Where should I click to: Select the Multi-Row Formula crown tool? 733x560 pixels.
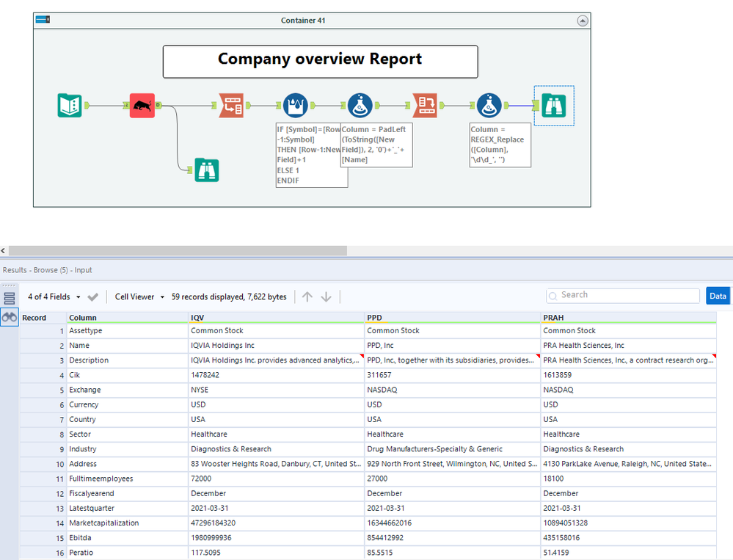(296, 106)
